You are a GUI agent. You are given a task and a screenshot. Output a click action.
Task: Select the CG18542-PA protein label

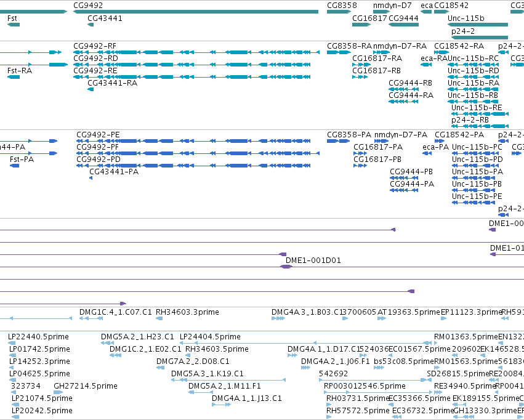(x=459, y=135)
